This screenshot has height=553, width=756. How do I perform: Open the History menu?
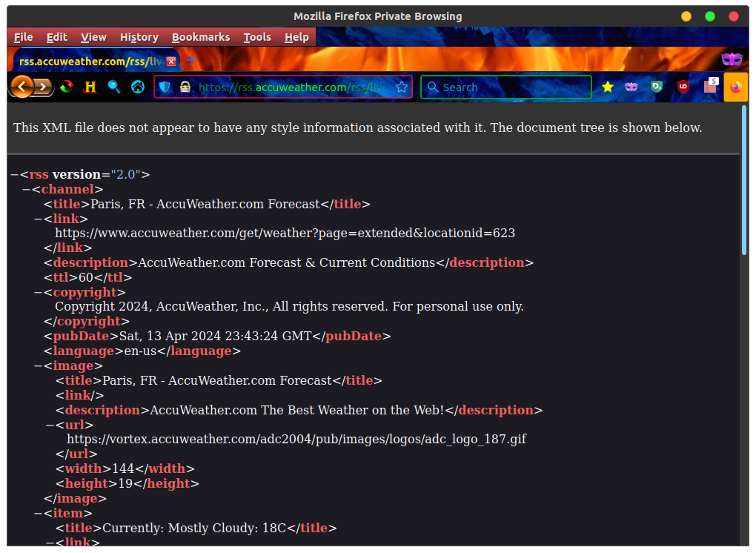(139, 37)
